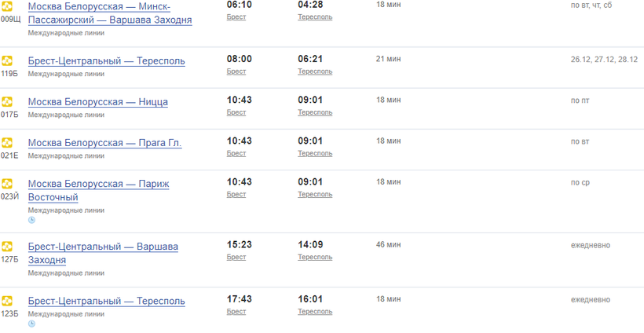644x333 pixels.
Task: Click the train icon for 127Б
Action: 7,247
